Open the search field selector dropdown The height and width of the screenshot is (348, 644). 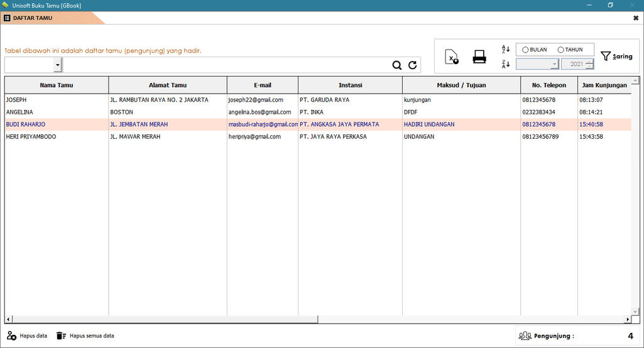pyautogui.click(x=58, y=65)
